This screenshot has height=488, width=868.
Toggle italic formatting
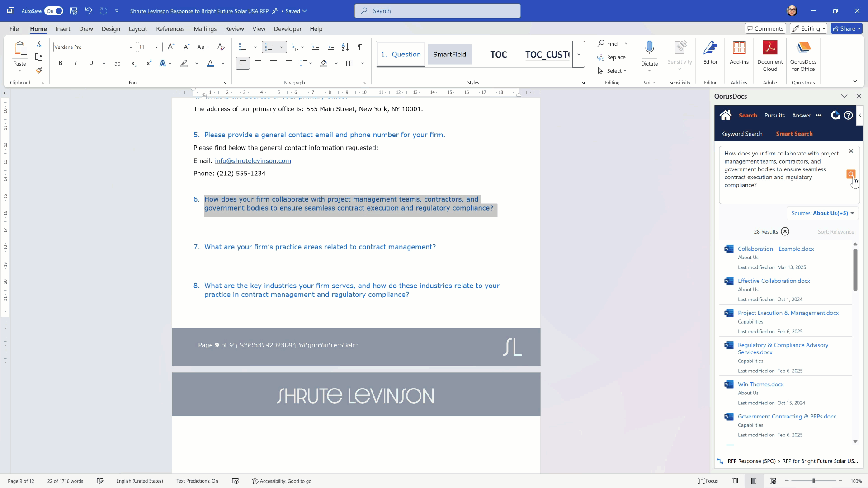click(x=75, y=63)
